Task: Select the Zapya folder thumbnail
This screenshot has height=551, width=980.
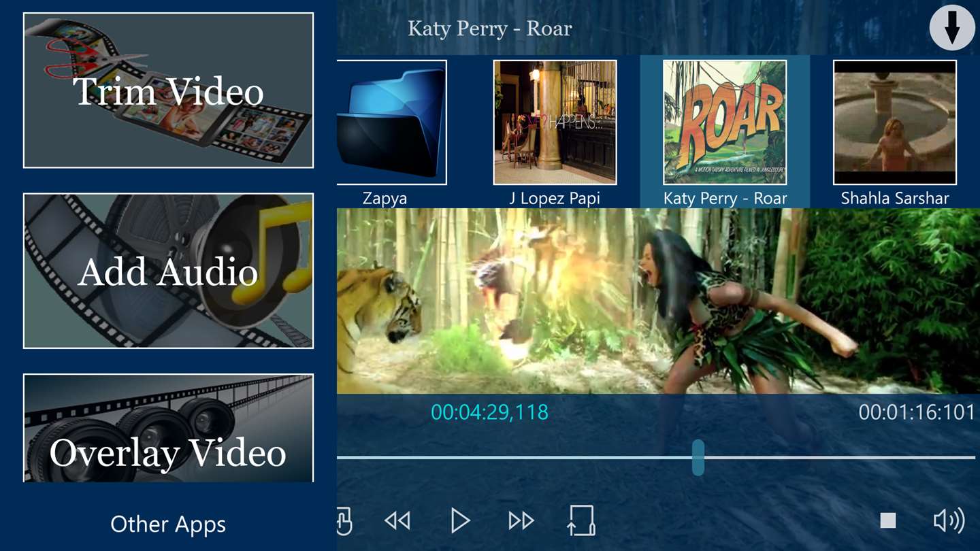Action: [392, 122]
